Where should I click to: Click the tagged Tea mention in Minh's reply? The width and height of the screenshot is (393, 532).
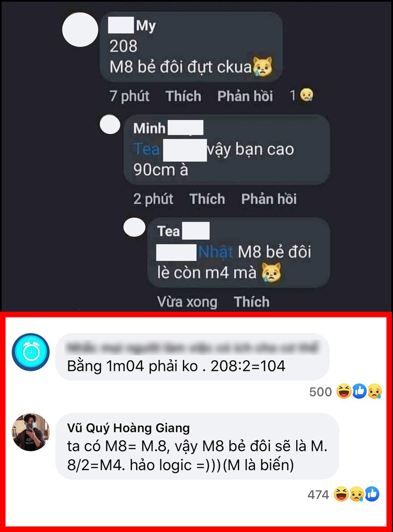click(x=146, y=149)
